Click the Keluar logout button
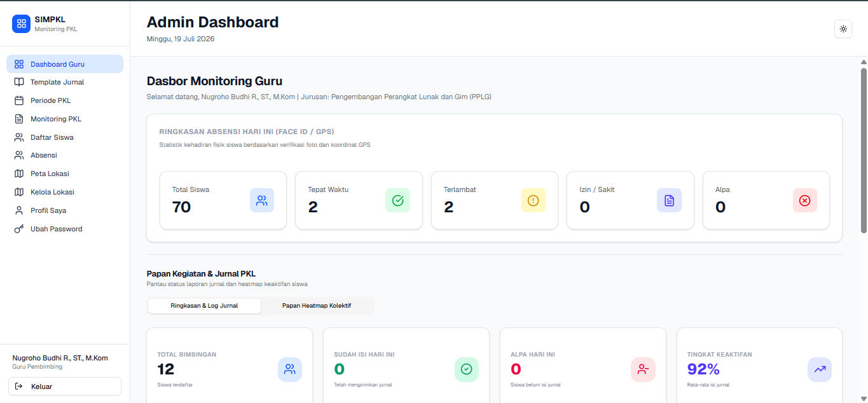 tap(65, 386)
